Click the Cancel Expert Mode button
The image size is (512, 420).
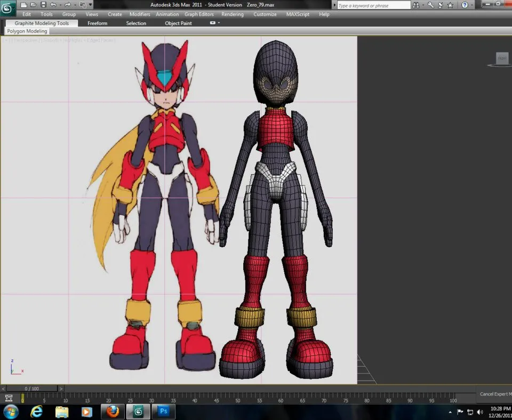pyautogui.click(x=495, y=394)
